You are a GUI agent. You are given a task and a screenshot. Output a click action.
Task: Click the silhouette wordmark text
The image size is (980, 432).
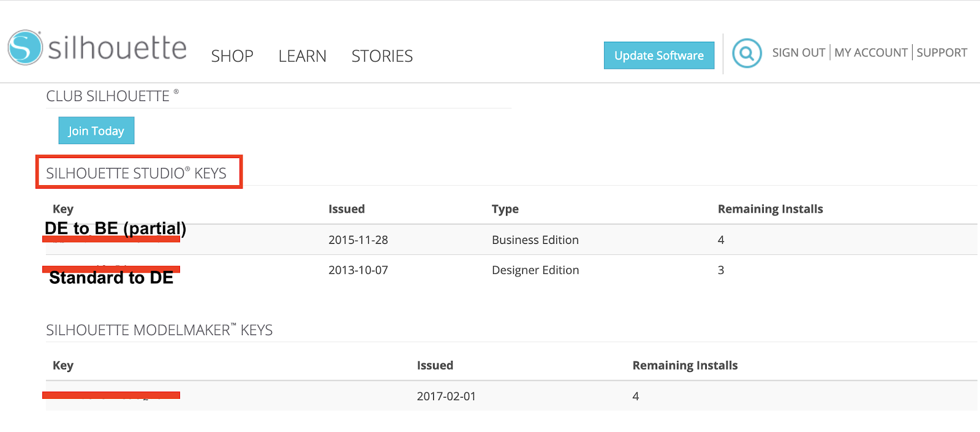click(118, 48)
